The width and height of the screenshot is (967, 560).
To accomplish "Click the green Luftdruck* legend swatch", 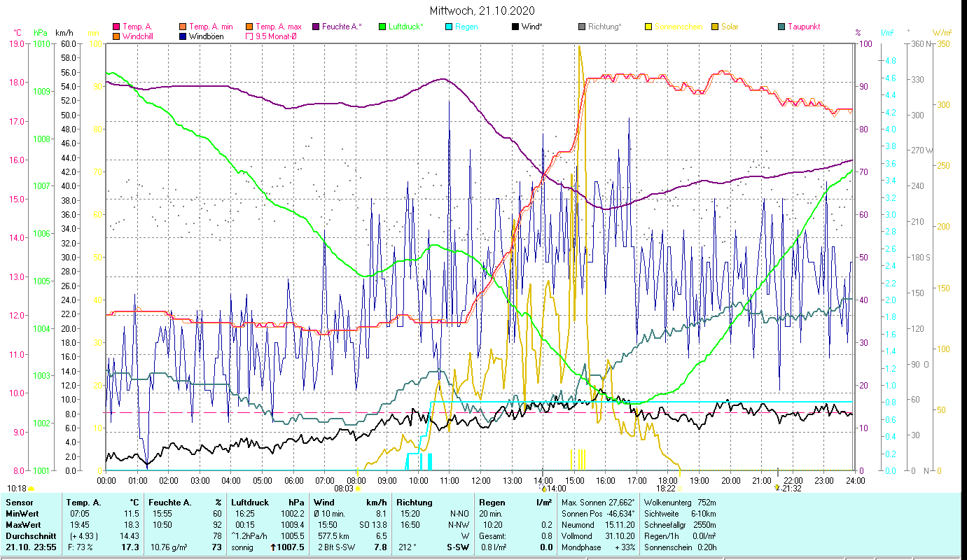I will coord(382,27).
